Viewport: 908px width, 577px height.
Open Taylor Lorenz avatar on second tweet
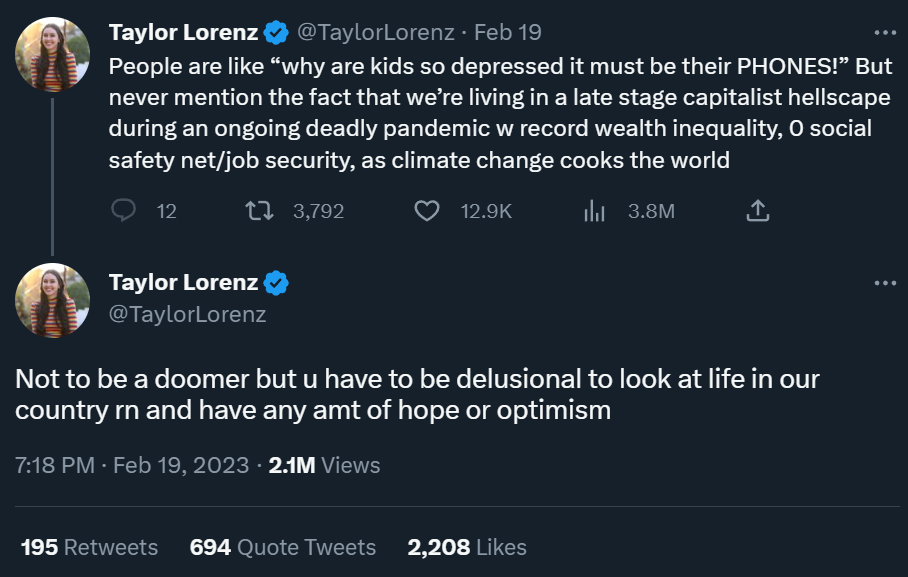pyautogui.click(x=53, y=301)
